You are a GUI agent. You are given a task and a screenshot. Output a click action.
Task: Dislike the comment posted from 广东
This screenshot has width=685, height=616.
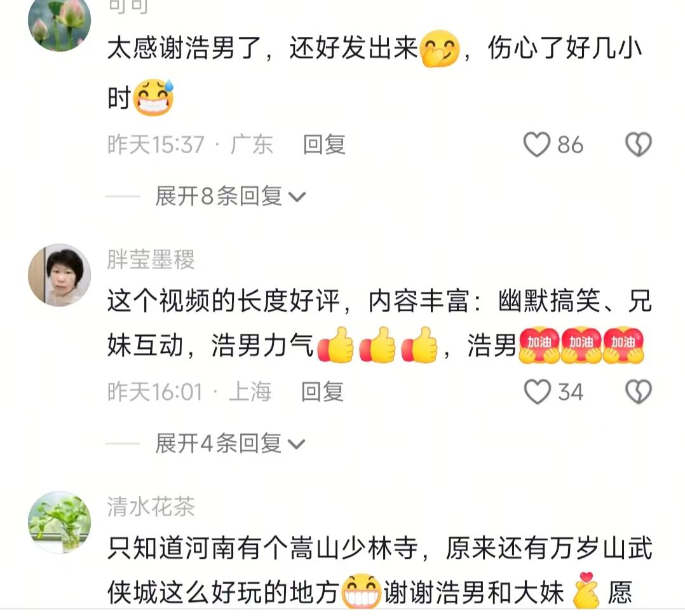coord(638,144)
